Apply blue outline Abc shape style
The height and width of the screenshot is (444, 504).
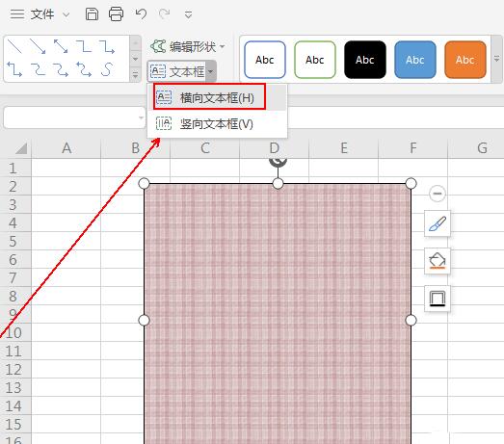point(265,60)
